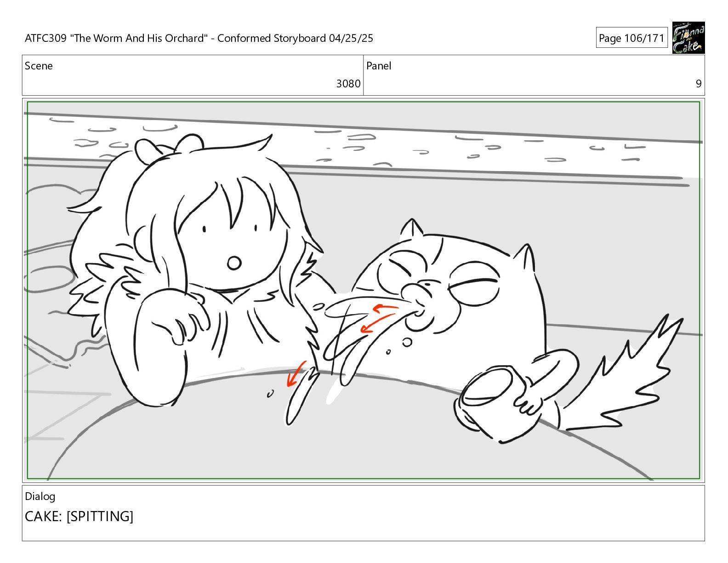This screenshot has height=563, width=728.
Task: Click the 'Dialog' label
Action: 40,496
